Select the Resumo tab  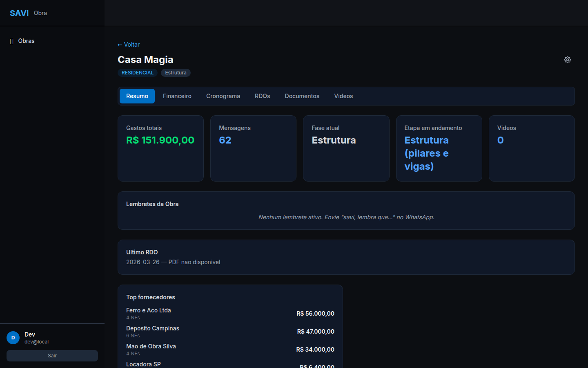click(137, 96)
